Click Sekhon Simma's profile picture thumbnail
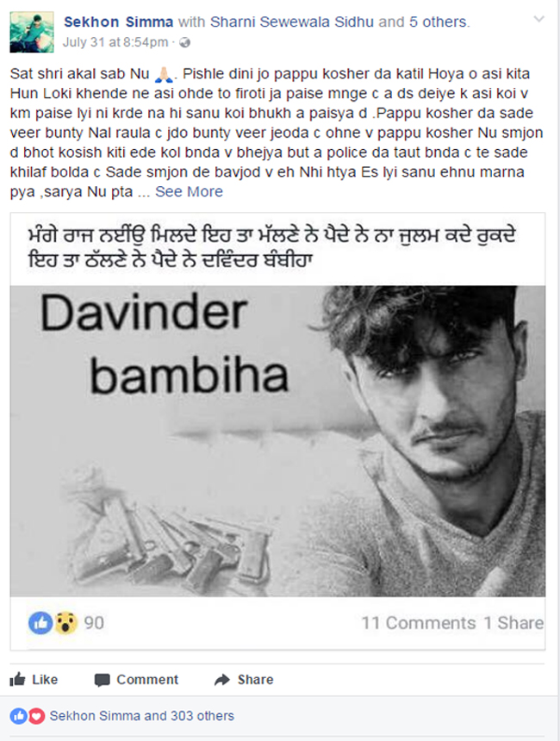The image size is (560, 741). click(32, 32)
